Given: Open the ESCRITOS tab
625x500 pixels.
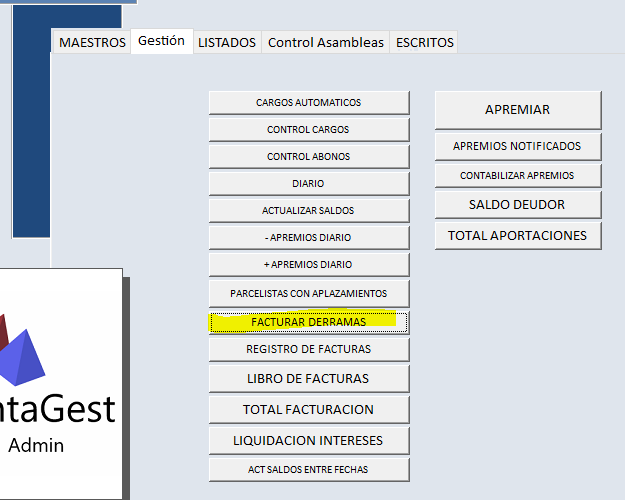Looking at the screenshot, I should tap(424, 42).
